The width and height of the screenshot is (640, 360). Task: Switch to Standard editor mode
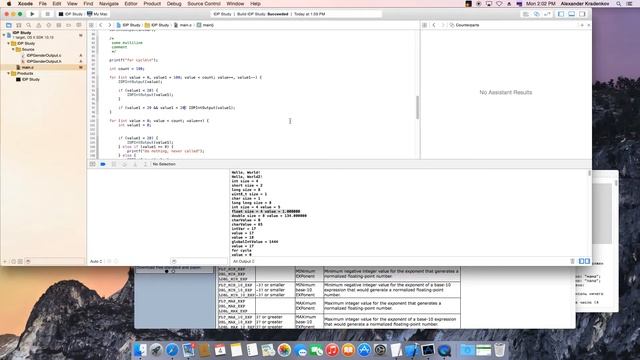[526, 14]
